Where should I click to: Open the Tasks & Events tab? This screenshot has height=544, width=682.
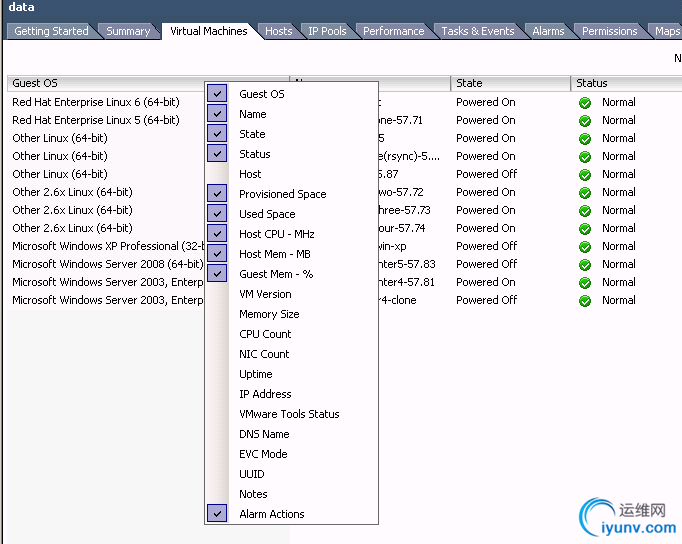pyautogui.click(x=478, y=31)
